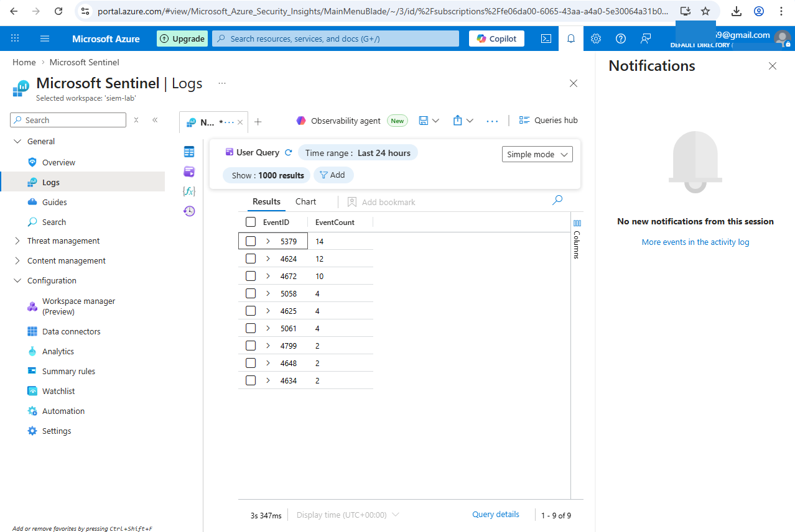Viewport: 795px width, 532px height.
Task: Check the box for EventID 4672
Action: coord(251,276)
